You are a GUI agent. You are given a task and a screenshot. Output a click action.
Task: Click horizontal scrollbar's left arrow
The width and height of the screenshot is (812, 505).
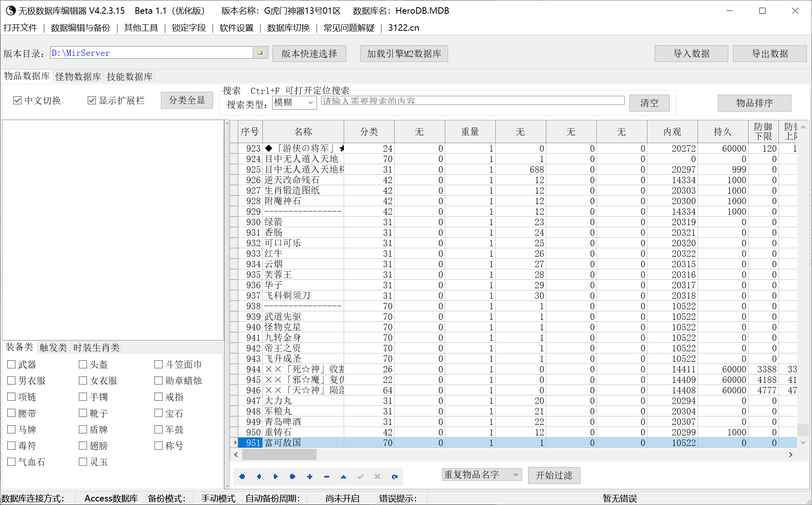pos(236,455)
